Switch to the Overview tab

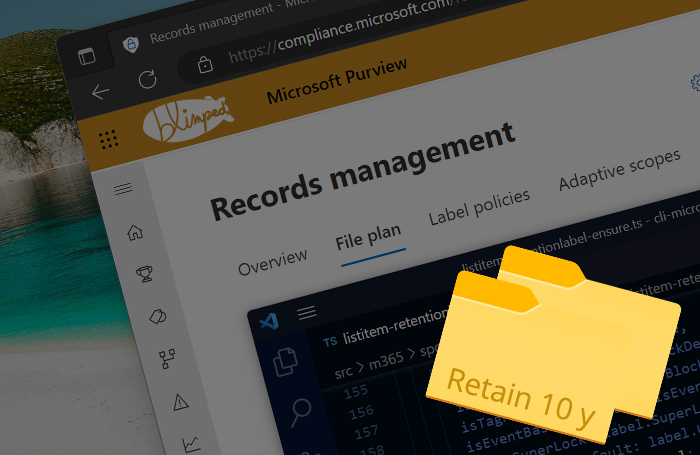coord(272,263)
